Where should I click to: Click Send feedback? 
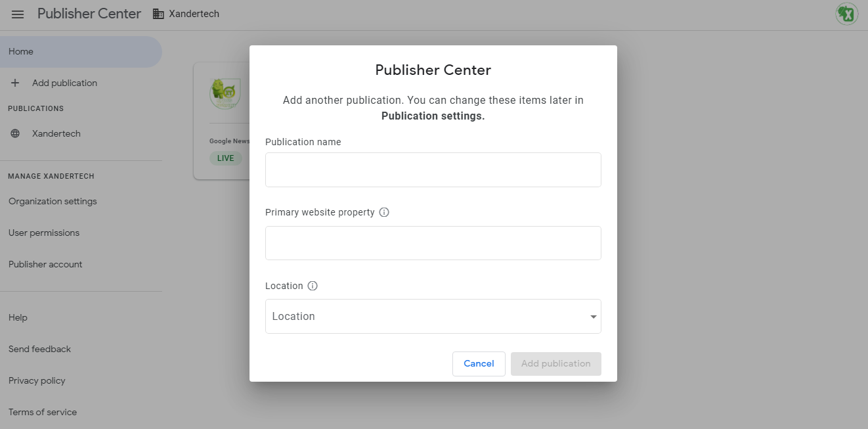[39, 349]
